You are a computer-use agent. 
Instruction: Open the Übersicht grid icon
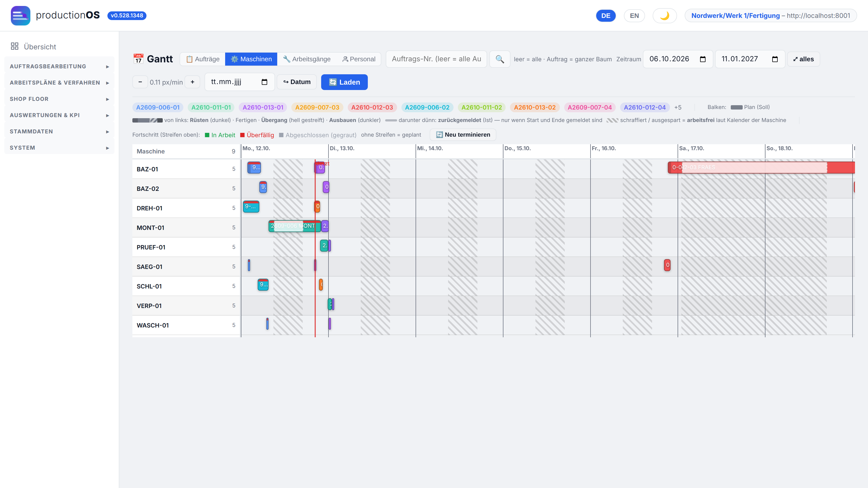14,46
